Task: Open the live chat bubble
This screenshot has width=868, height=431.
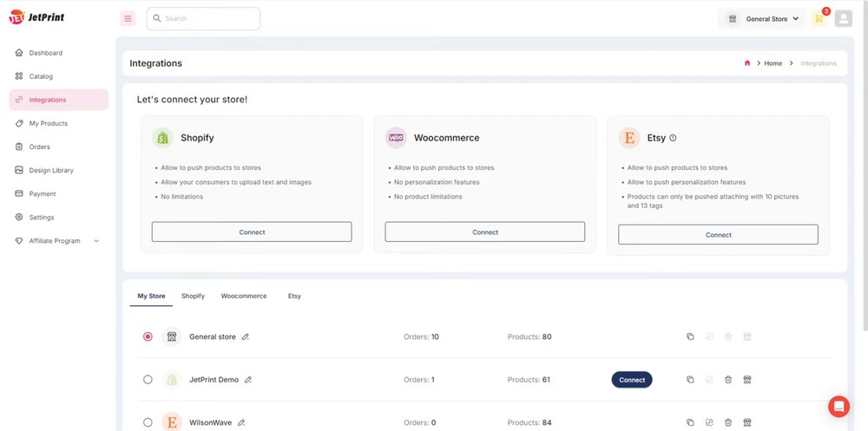Action: click(838, 407)
